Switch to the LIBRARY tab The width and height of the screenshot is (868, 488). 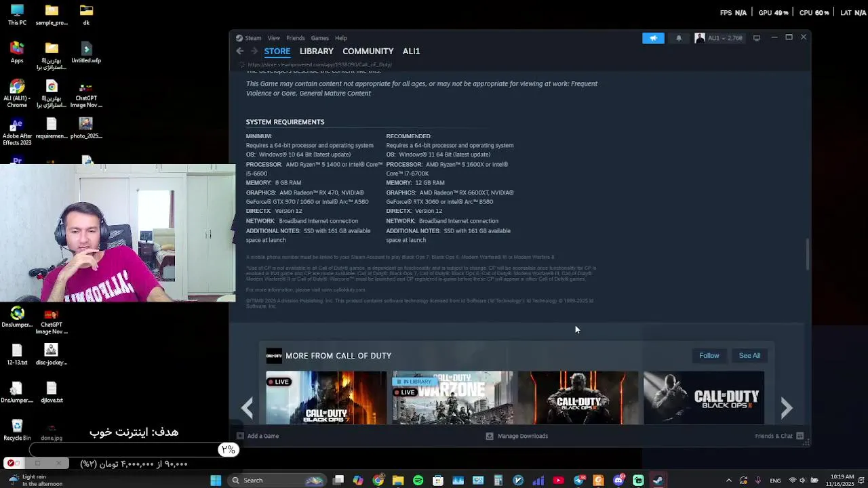point(317,52)
